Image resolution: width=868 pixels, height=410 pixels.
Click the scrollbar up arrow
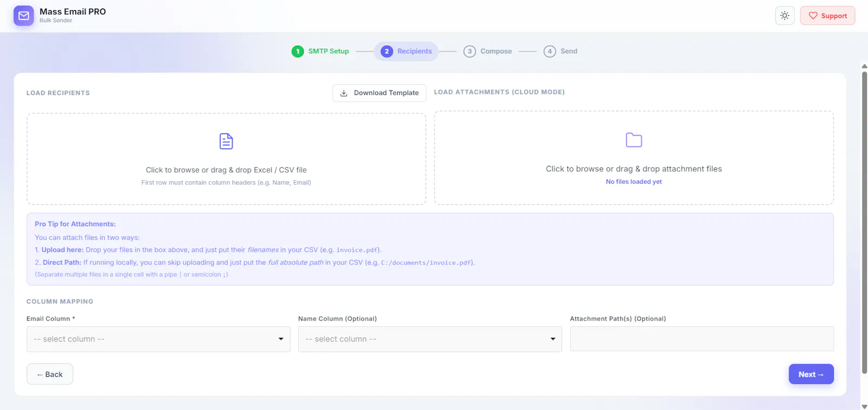tap(864, 66)
